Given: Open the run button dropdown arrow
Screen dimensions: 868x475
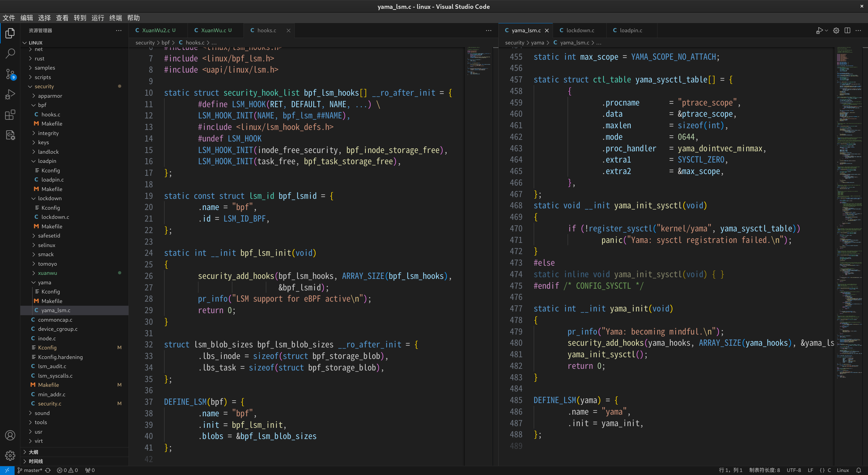Looking at the screenshot, I should pyautogui.click(x=826, y=31).
